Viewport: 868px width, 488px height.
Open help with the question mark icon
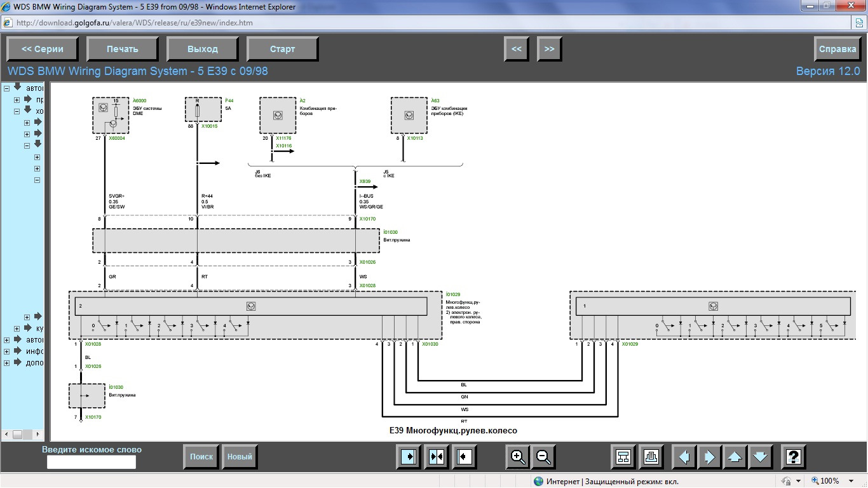click(793, 456)
